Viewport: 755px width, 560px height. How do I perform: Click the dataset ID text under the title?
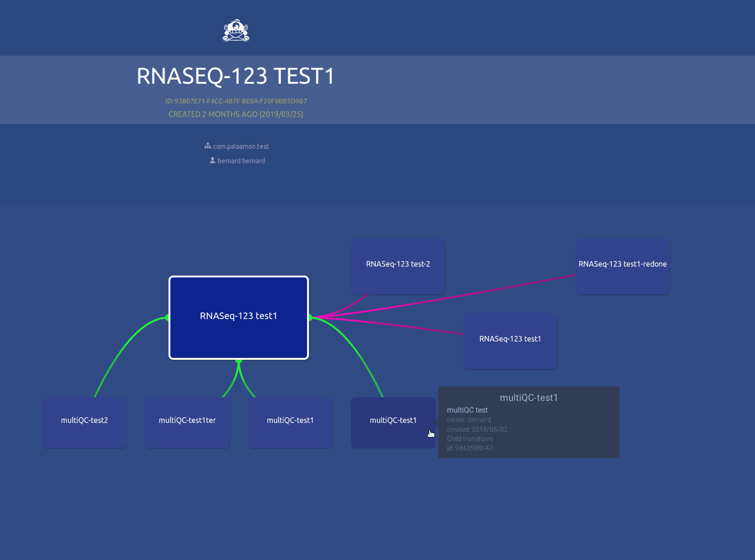[236, 101]
